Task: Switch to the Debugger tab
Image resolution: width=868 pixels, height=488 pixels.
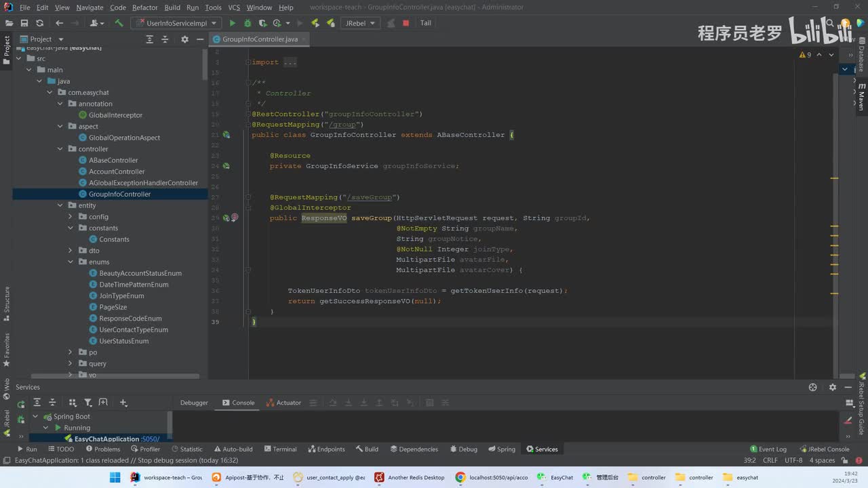Action: point(194,403)
